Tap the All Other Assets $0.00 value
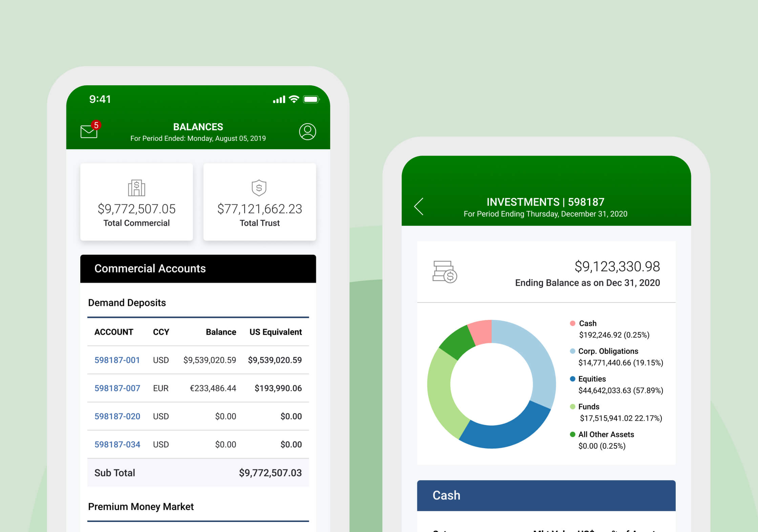 click(602, 446)
